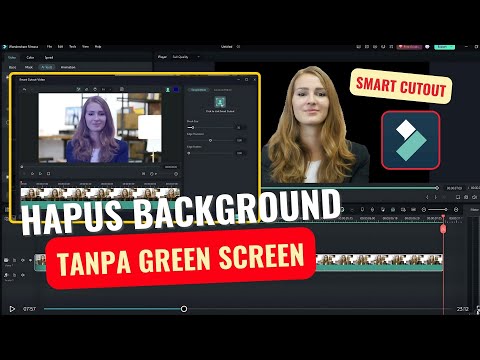Open the Help menu in Filmora
The height and width of the screenshot is (360, 480).
tap(98, 47)
